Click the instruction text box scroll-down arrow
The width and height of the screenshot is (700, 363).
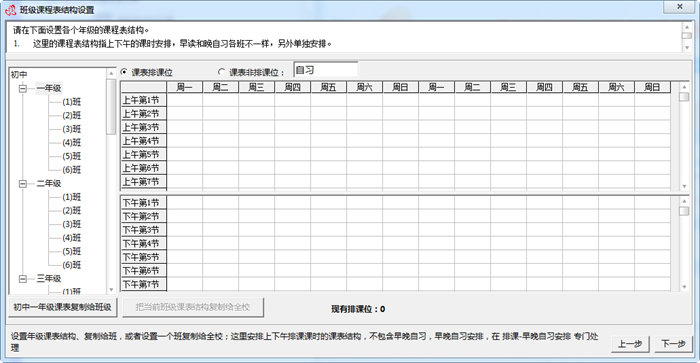[687, 47]
